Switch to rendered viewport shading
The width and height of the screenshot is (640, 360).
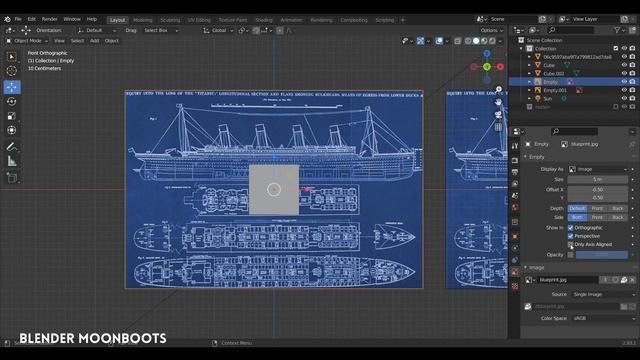[492, 41]
